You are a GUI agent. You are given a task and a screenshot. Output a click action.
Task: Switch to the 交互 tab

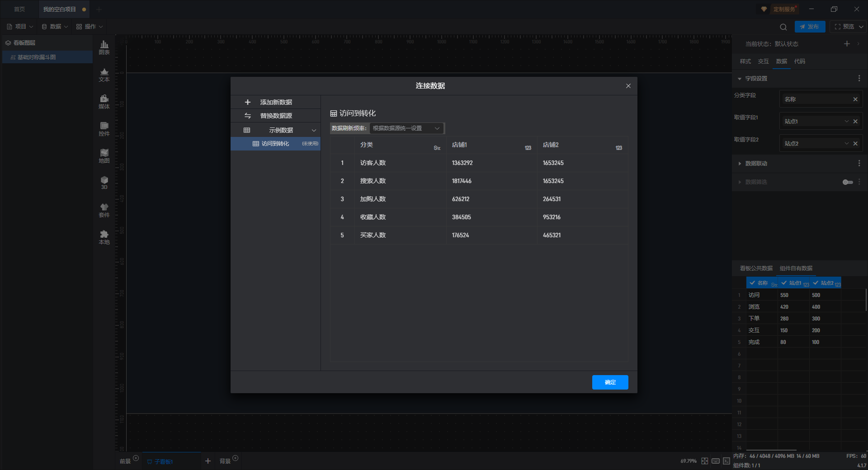click(763, 61)
